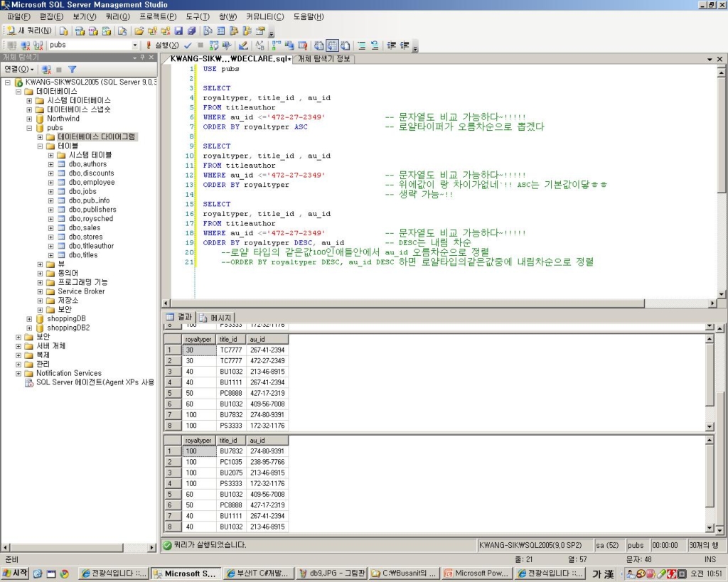The width and height of the screenshot is (728, 582).
Task: Collapse the 테이블 folder under pubs
Action: (x=40, y=146)
